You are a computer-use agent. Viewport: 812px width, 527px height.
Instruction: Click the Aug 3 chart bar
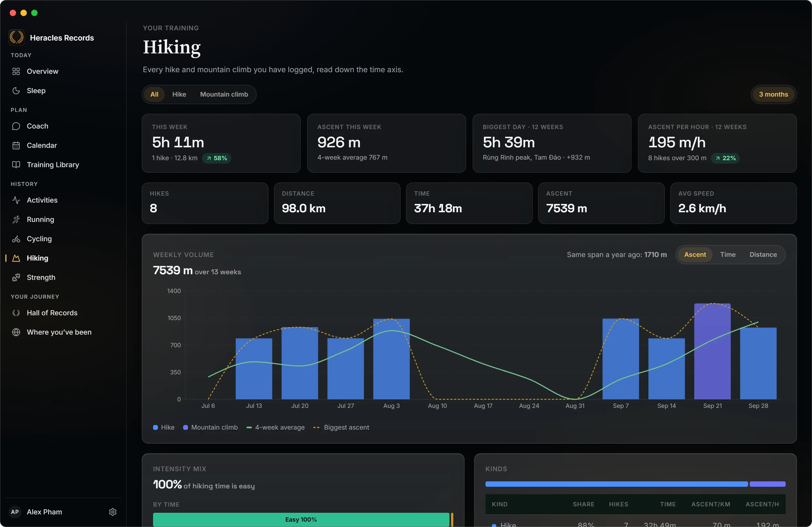pyautogui.click(x=391, y=359)
